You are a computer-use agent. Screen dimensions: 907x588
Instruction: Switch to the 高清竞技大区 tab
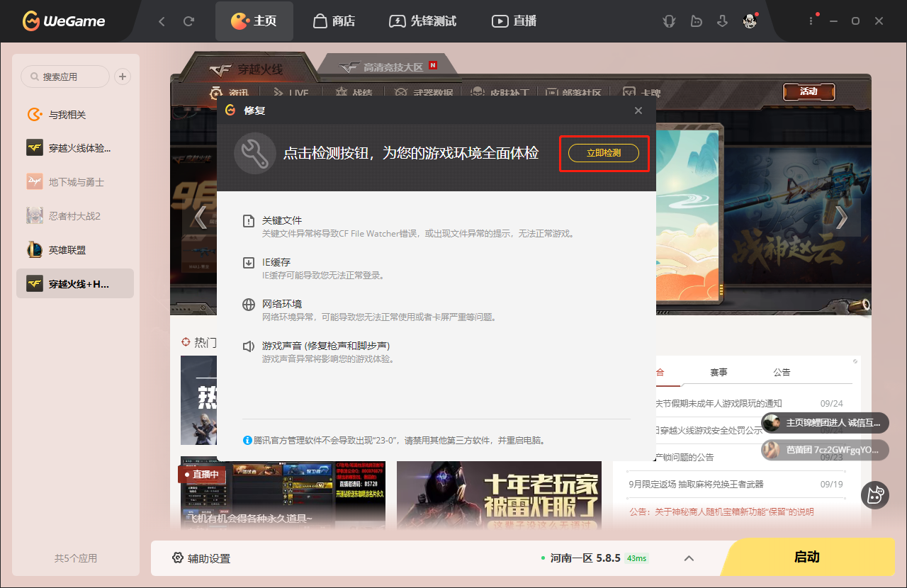[x=388, y=67]
